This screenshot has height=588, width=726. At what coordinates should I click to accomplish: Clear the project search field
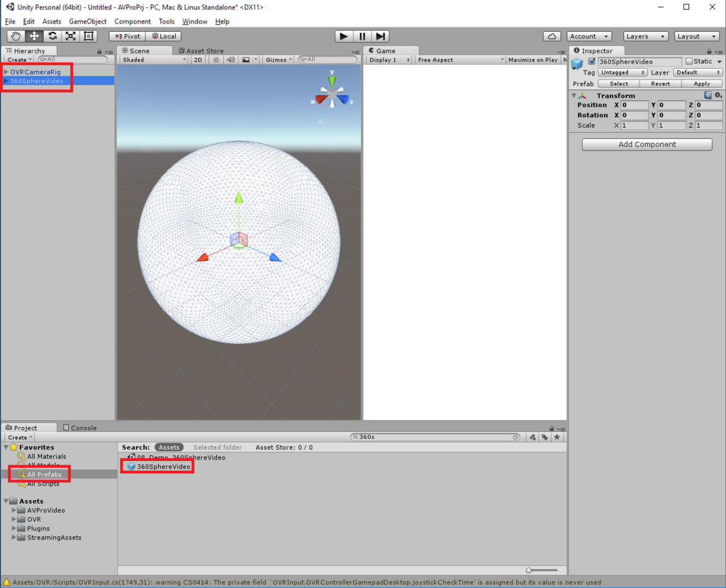pos(515,437)
